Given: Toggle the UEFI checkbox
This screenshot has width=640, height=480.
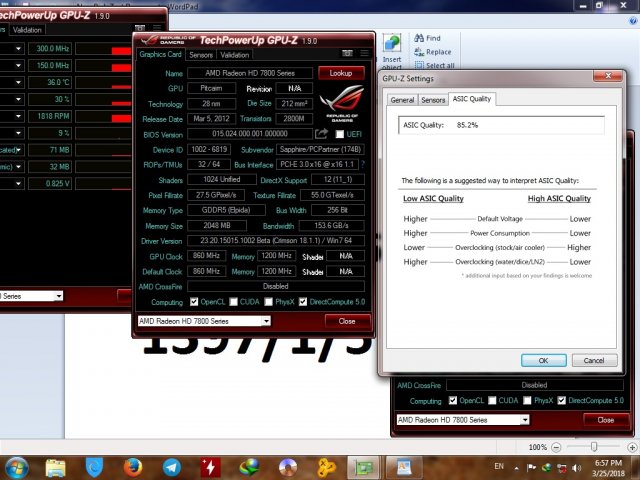Looking at the screenshot, I should click(x=340, y=134).
